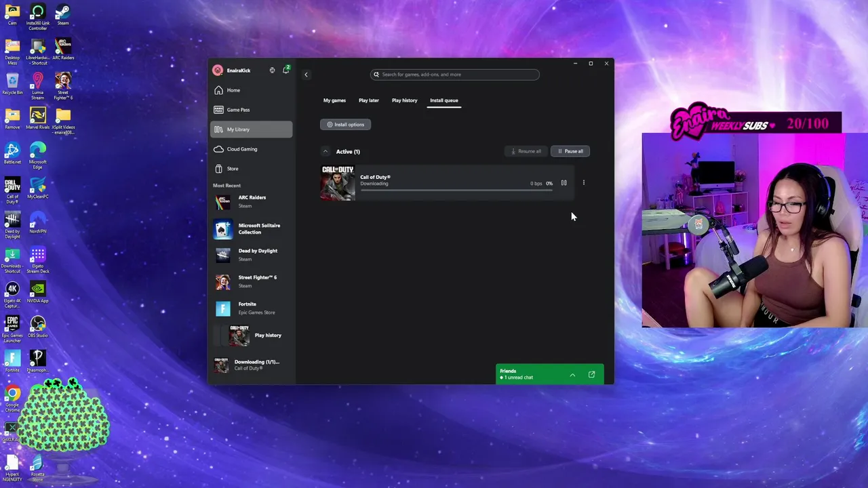This screenshot has height=488, width=868.
Task: Open Play history entry in sidebar
Action: 251,335
